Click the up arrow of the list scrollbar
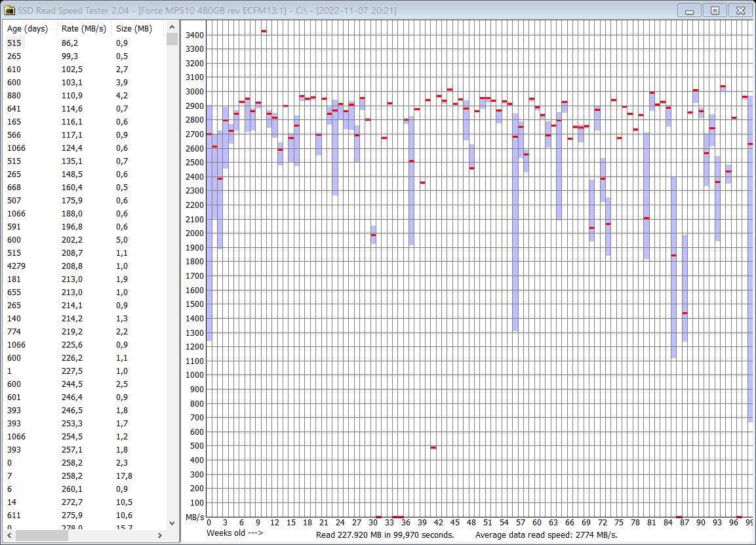This screenshot has width=756, height=545. pyautogui.click(x=172, y=27)
